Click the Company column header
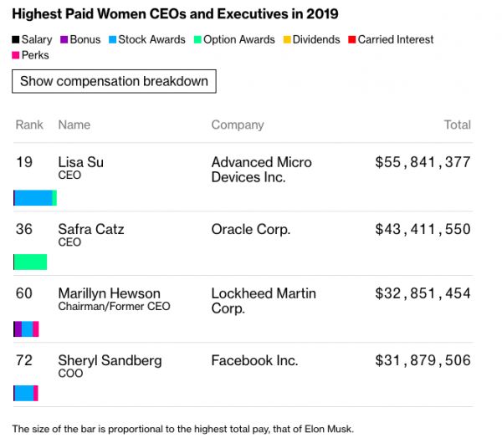 tap(238, 125)
